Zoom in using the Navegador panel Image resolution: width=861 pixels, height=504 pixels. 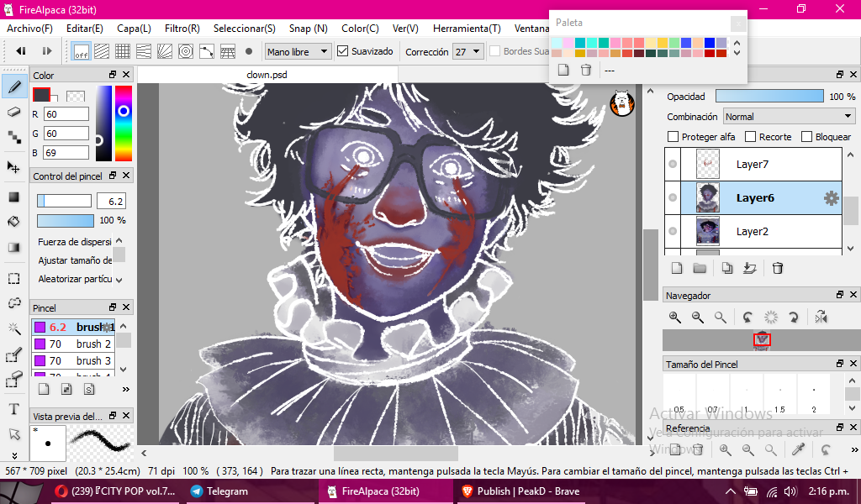675,317
